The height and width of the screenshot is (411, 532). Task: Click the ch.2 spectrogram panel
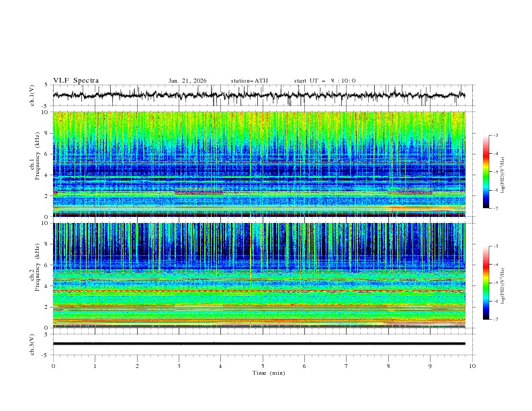pos(259,275)
